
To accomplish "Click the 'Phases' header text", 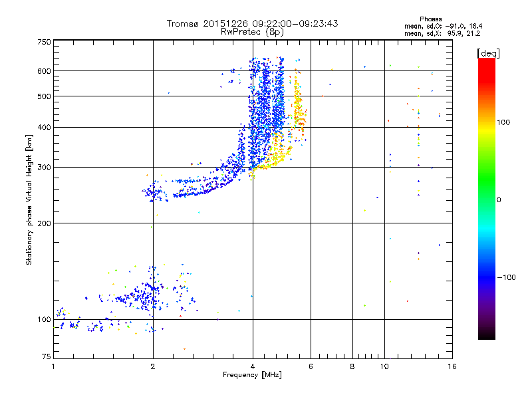I will [x=430, y=19].
